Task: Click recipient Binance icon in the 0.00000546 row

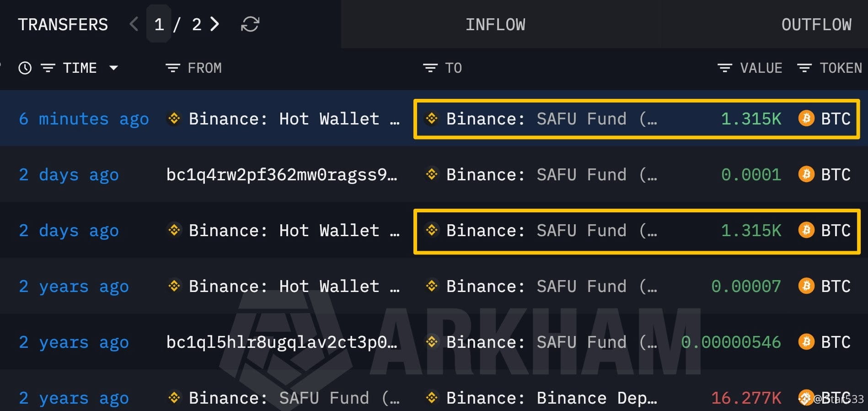Action: click(x=432, y=342)
